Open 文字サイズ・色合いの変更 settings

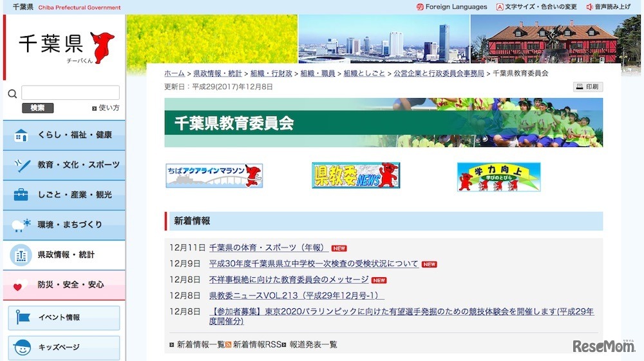pos(540,7)
